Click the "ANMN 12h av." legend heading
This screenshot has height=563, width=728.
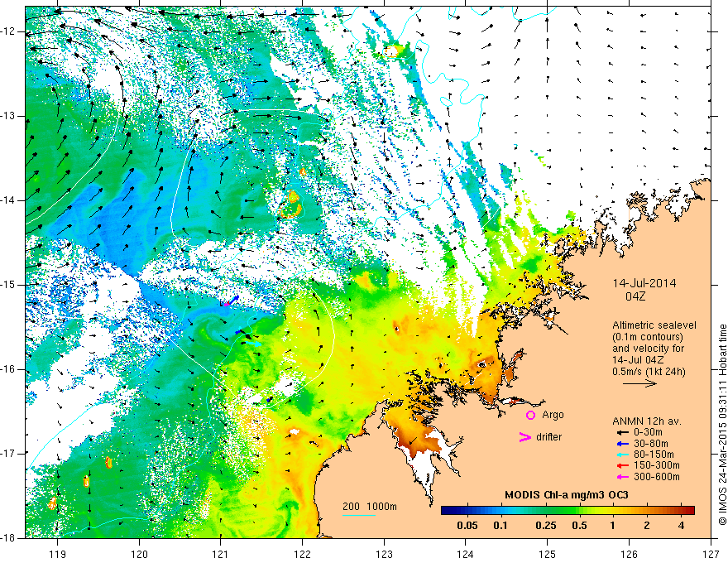tap(647, 421)
